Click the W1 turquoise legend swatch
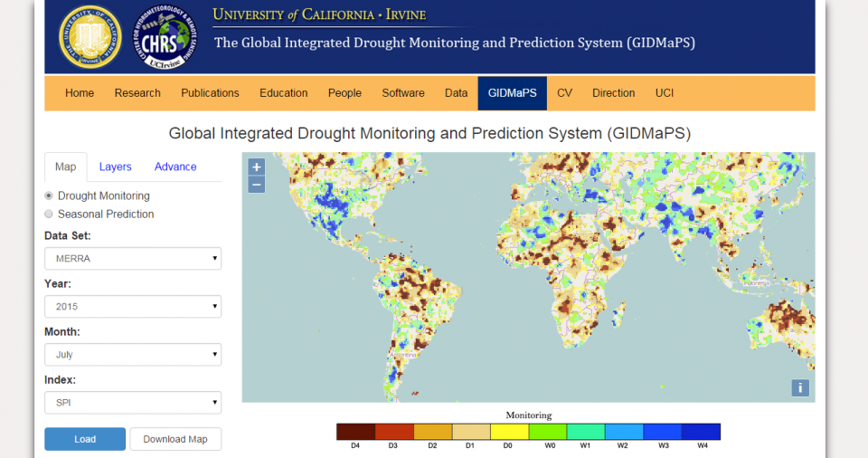868x458 pixels. (x=586, y=432)
